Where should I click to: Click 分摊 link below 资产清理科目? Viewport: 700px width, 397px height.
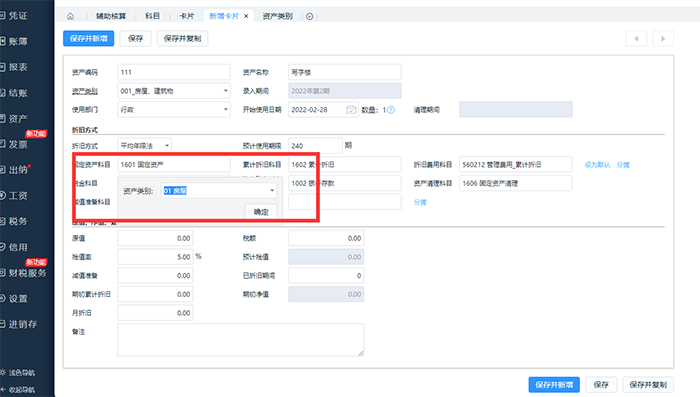(x=420, y=202)
